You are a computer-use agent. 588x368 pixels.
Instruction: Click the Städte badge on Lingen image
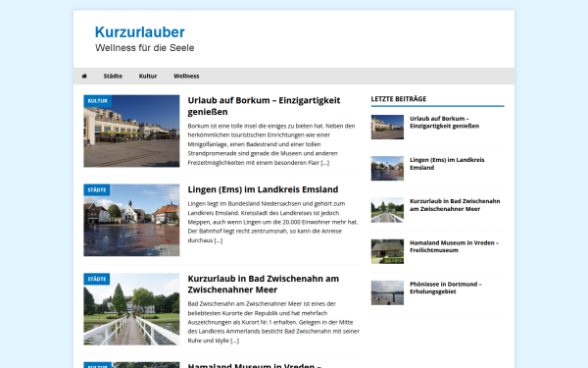[97, 190]
